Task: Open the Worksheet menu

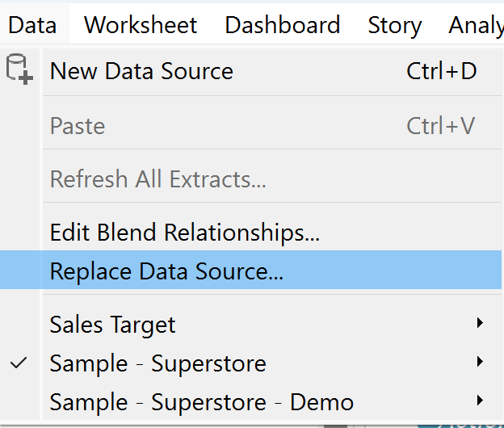Action: 141,25
